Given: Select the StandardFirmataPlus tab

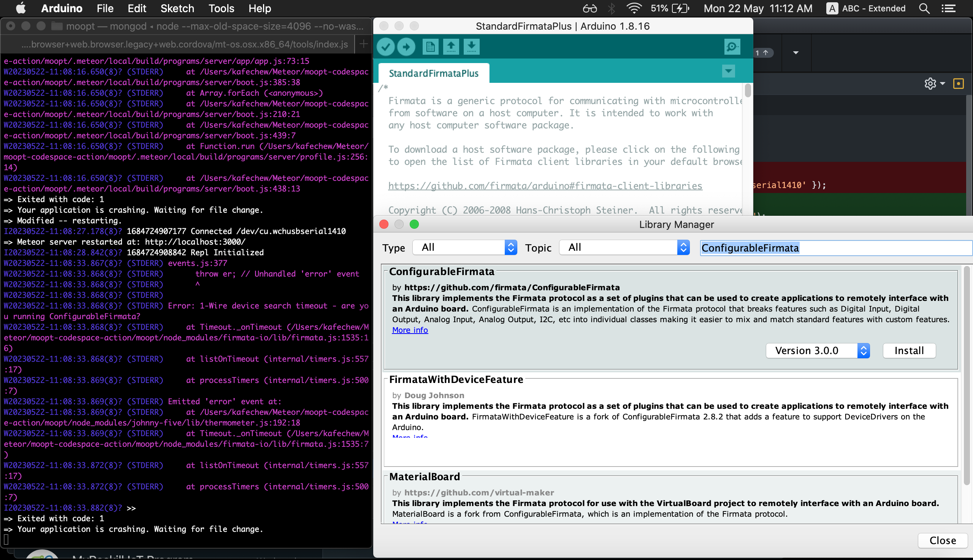Looking at the screenshot, I should pyautogui.click(x=433, y=73).
